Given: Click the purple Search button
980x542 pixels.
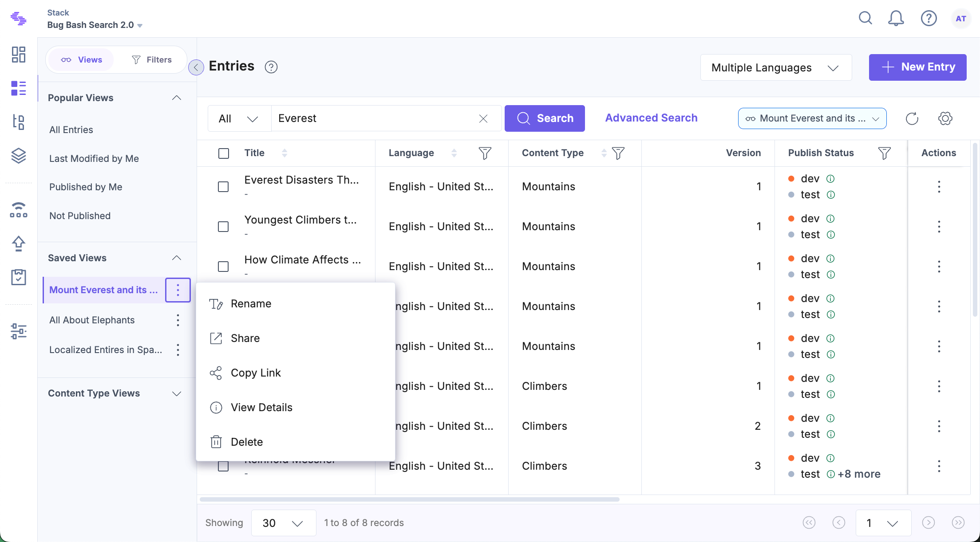Looking at the screenshot, I should point(545,118).
